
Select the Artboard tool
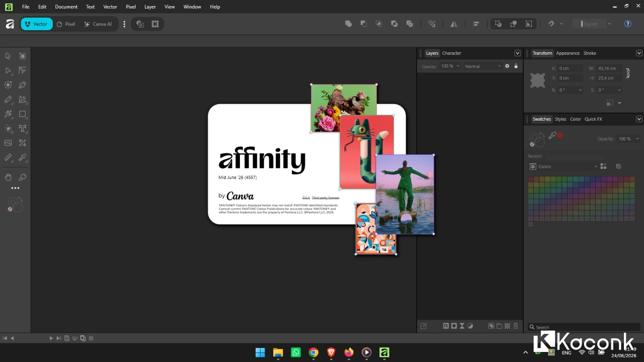pos(23,56)
